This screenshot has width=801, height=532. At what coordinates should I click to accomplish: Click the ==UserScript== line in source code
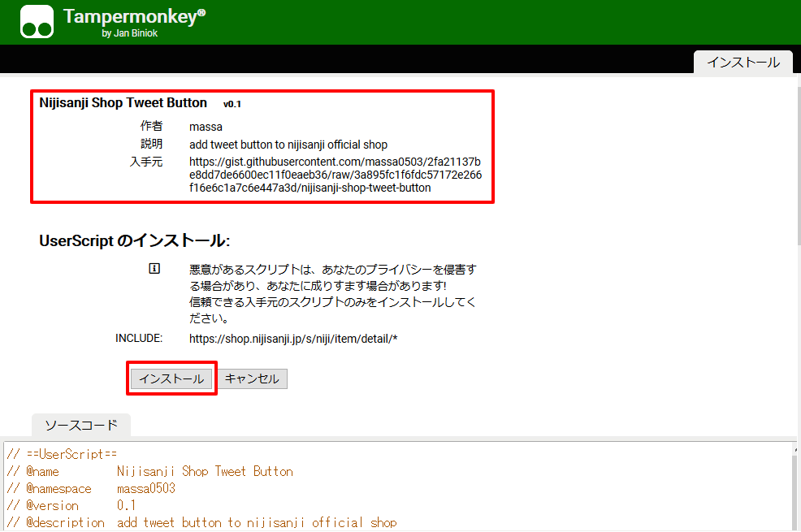pos(63,454)
